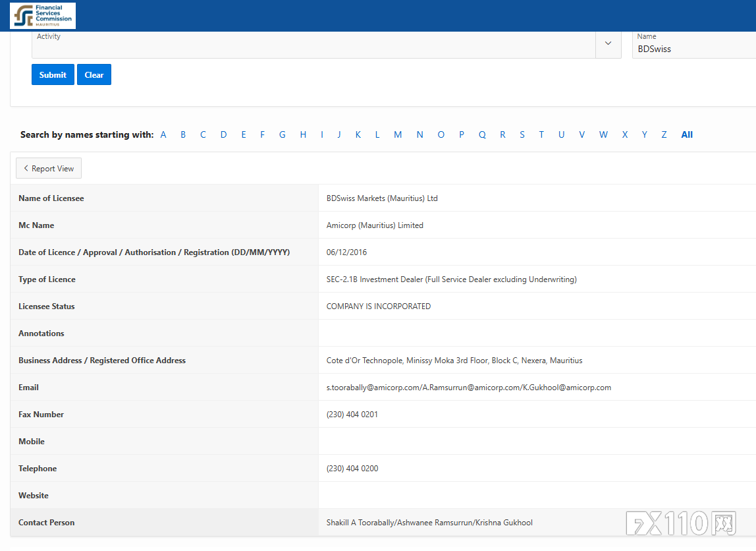Filter names starting with letter P
Viewport: 756px width, 551px height.
tap(462, 134)
